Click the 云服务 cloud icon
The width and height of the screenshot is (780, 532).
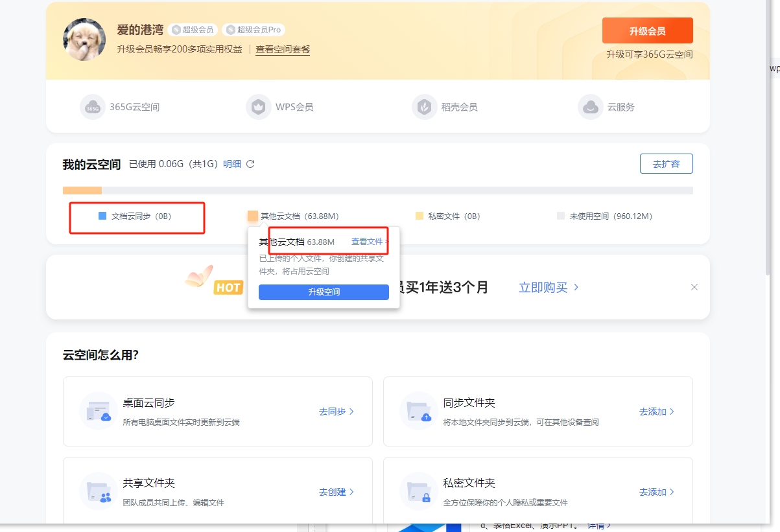(591, 108)
